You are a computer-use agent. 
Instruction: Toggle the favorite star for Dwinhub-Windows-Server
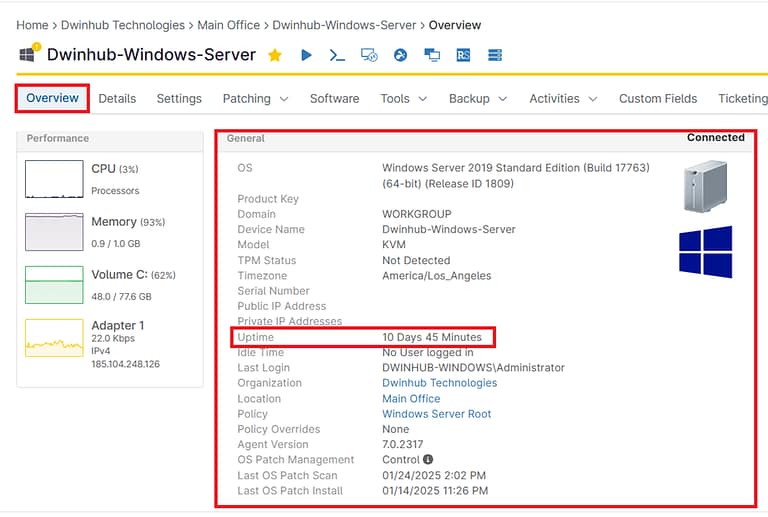point(275,55)
